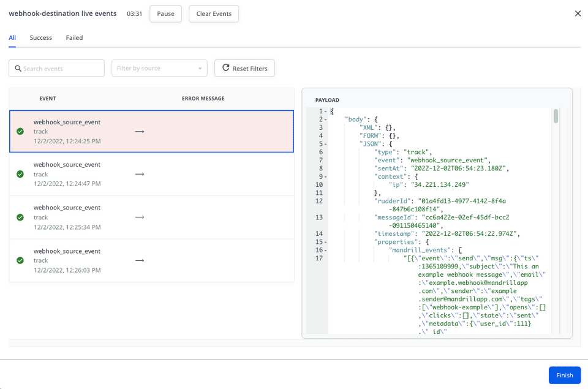Switch to the All tab
This screenshot has width=588, height=389.
click(x=12, y=38)
